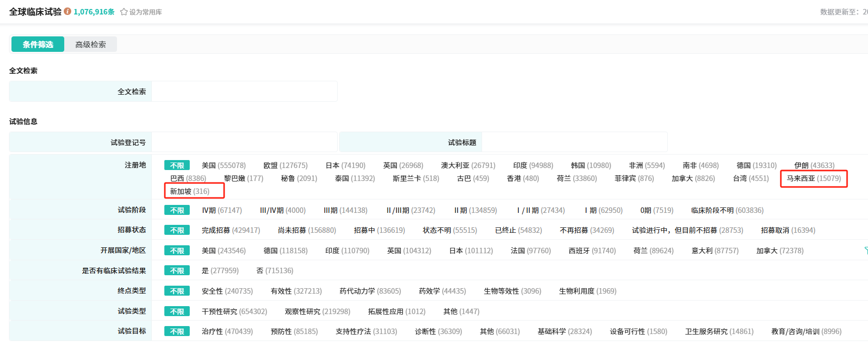Pick 非洲 (5594) filter
Screen dimensions: 868x349
point(647,166)
